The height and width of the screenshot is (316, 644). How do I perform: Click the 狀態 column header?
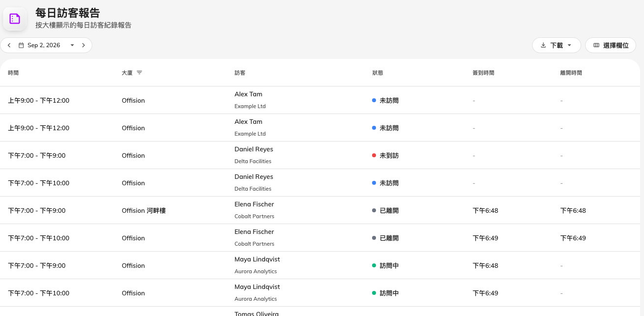pos(377,73)
